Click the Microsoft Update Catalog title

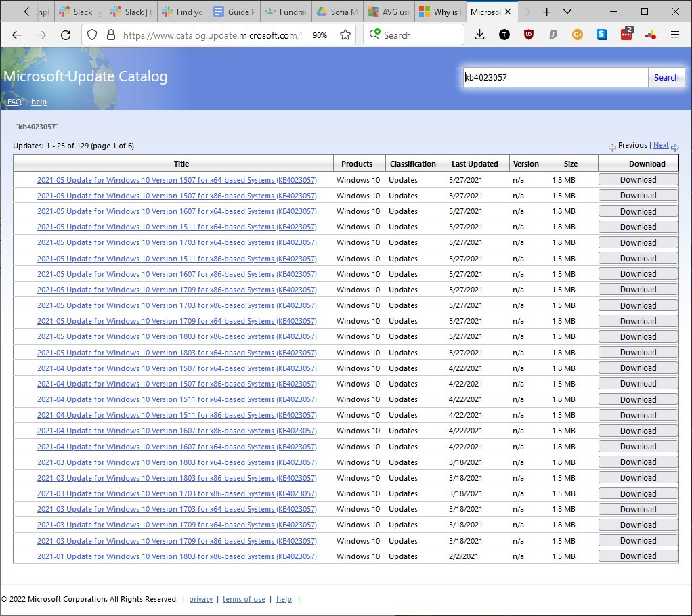coord(85,76)
